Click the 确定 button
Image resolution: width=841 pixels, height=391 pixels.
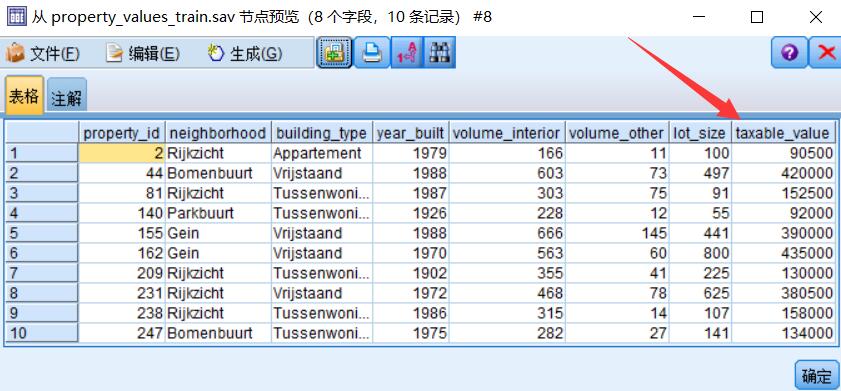816,375
